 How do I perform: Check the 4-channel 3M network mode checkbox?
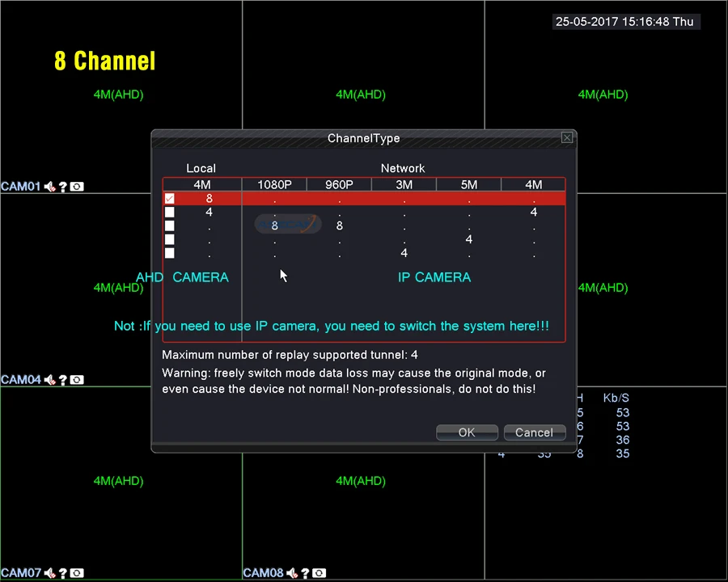tap(170, 253)
